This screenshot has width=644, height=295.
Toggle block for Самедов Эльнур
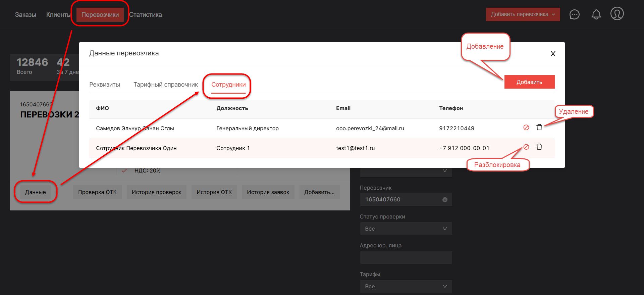pos(526,128)
